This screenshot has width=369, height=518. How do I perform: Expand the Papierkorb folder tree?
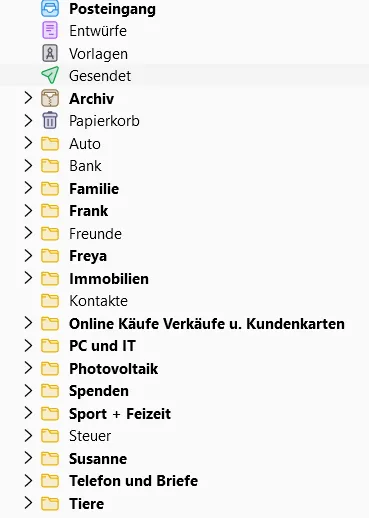28,121
